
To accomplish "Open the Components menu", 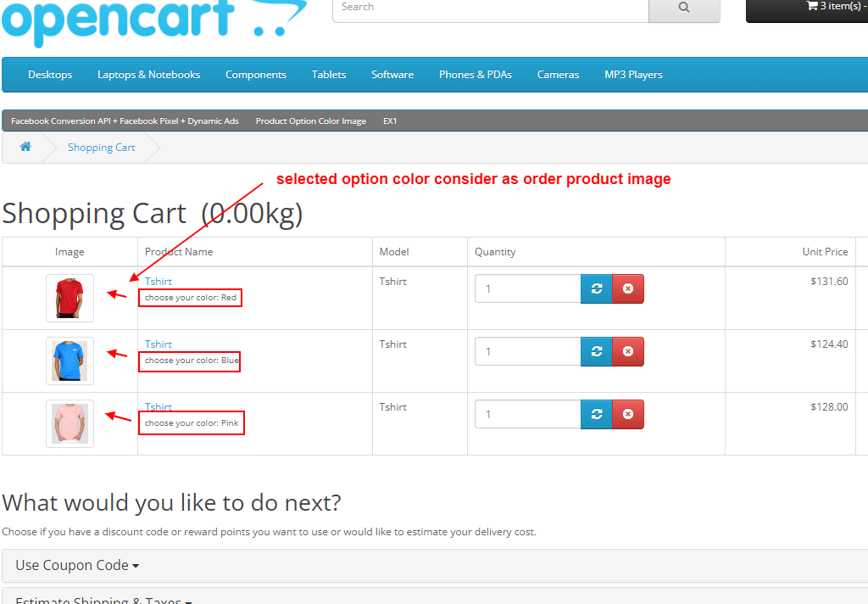I will [256, 75].
